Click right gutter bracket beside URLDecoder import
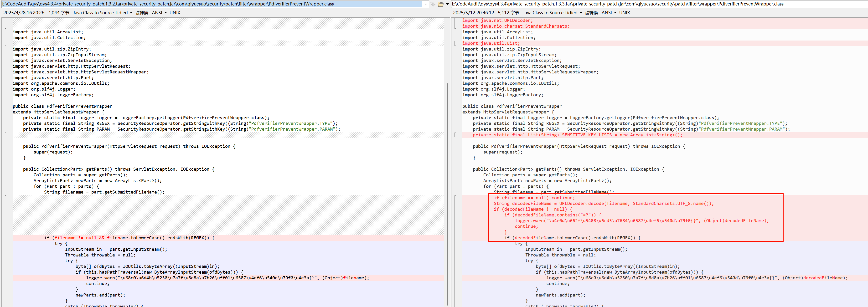The image size is (868, 307). click(455, 23)
